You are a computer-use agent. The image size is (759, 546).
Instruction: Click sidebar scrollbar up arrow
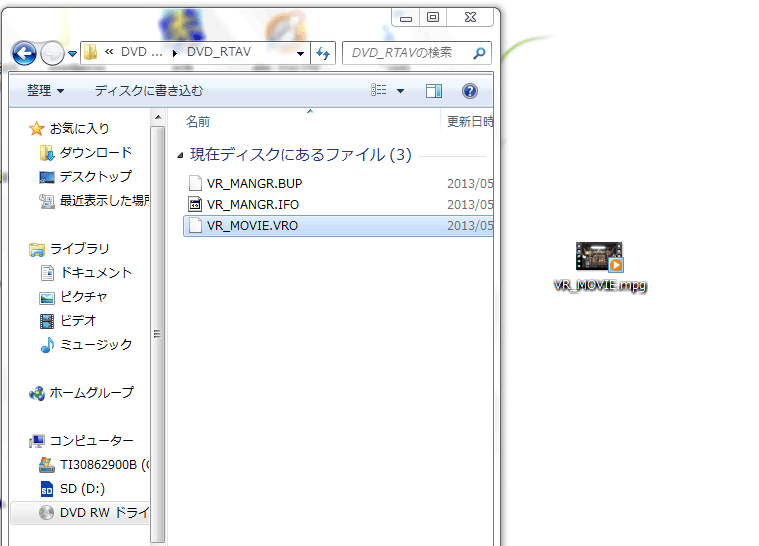coord(158,118)
